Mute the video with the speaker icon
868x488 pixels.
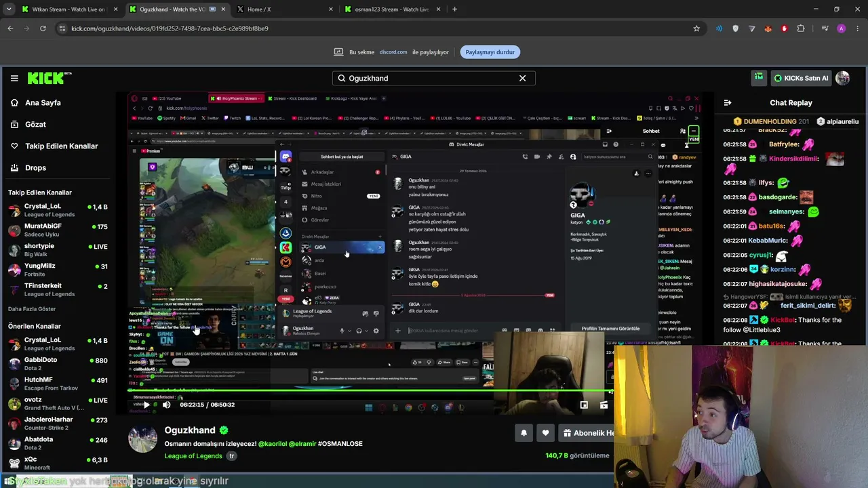pos(166,405)
